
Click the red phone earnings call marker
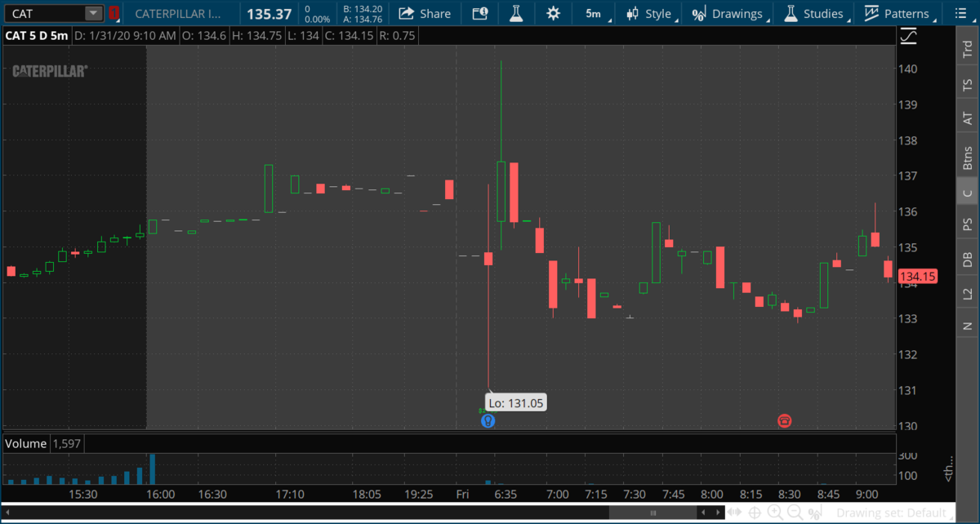click(x=785, y=421)
